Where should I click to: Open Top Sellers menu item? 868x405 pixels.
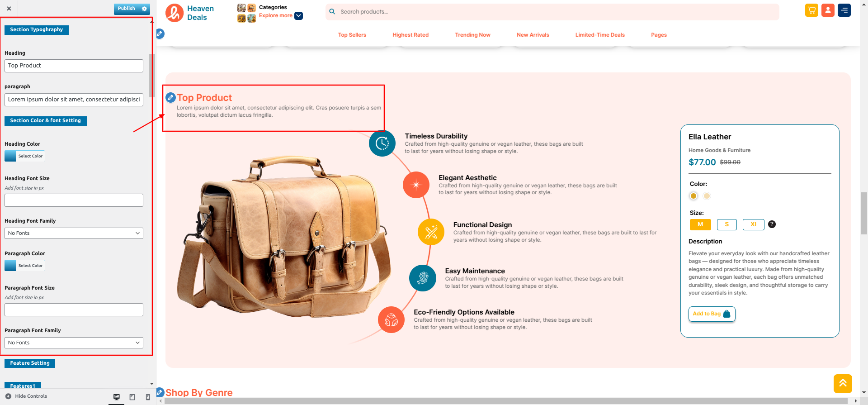pyautogui.click(x=352, y=35)
